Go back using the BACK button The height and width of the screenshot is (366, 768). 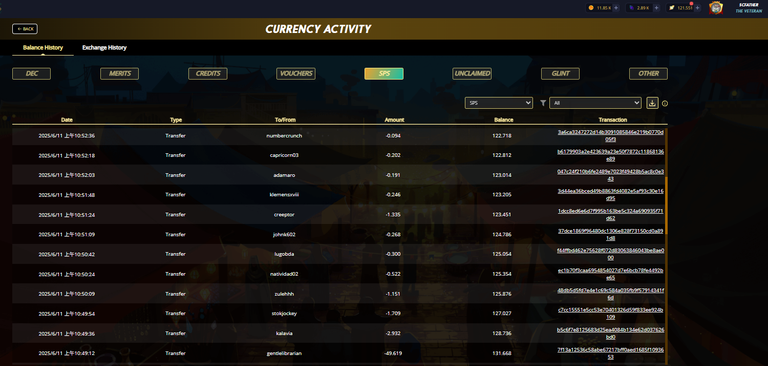25,29
